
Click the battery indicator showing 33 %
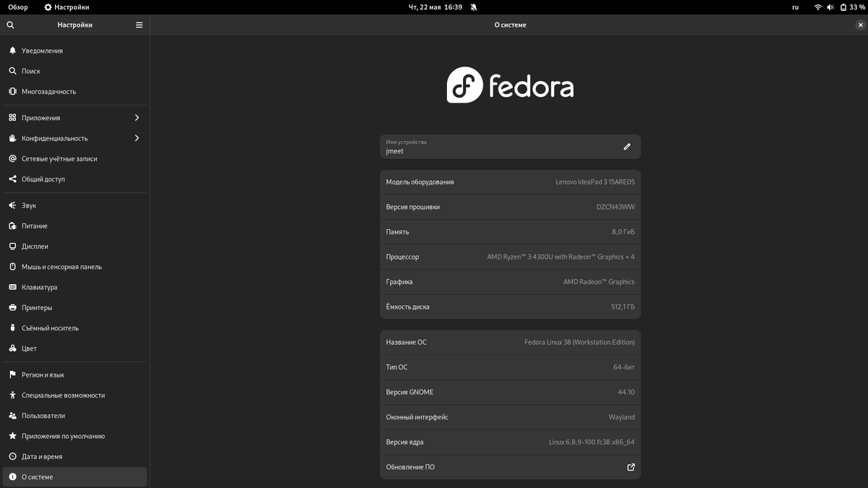click(x=851, y=7)
